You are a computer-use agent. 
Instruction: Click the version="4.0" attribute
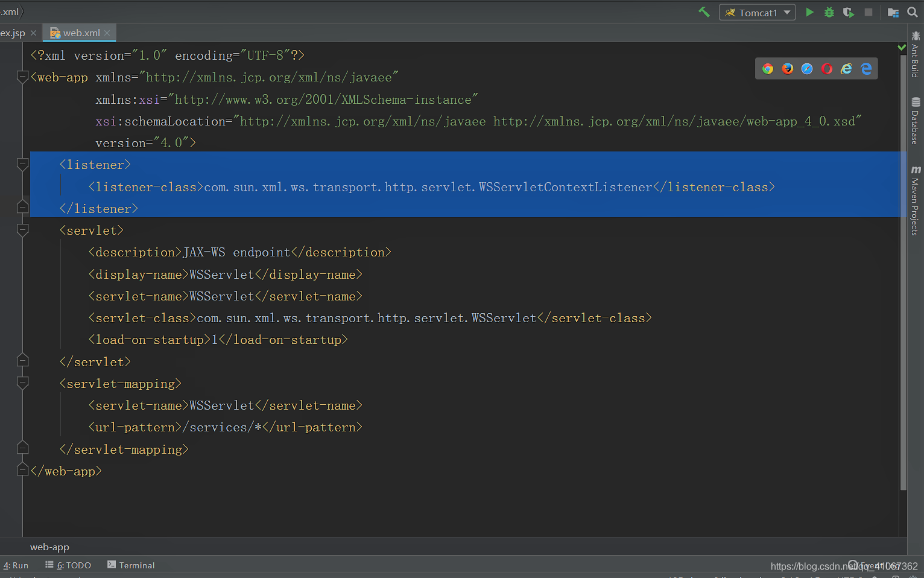coord(145,143)
